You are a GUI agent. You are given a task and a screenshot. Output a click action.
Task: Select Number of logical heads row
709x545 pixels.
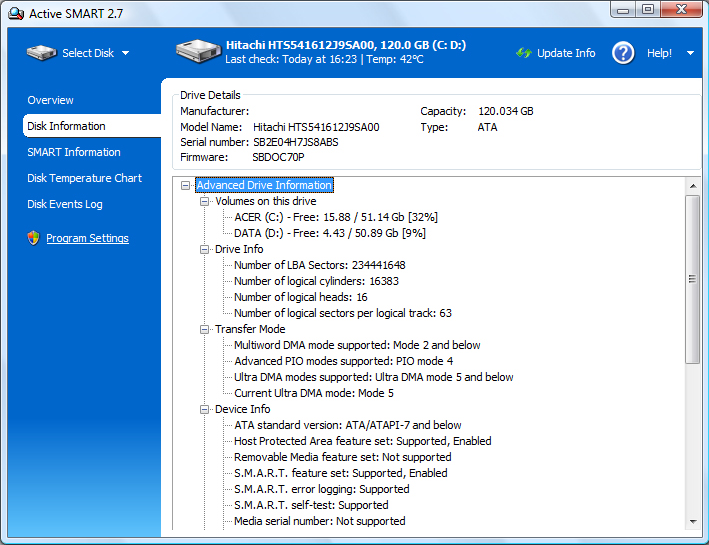[x=301, y=297]
